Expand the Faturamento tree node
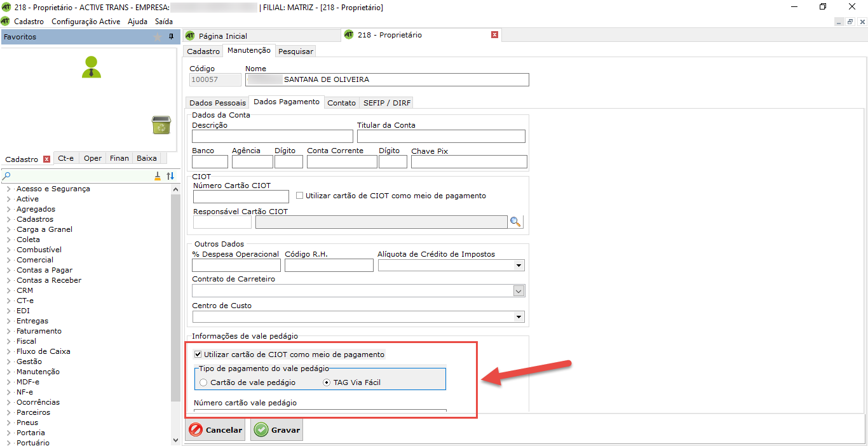The width and height of the screenshot is (868, 446). pyautogui.click(x=8, y=331)
